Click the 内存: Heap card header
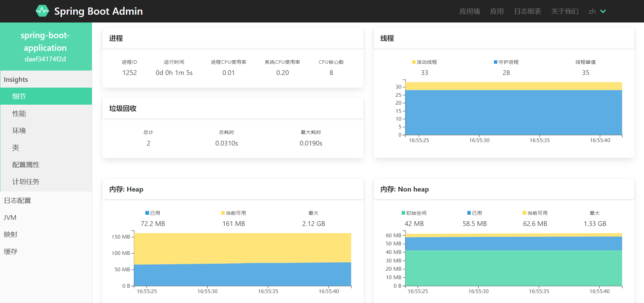This screenshot has width=644, height=303. pos(233,189)
